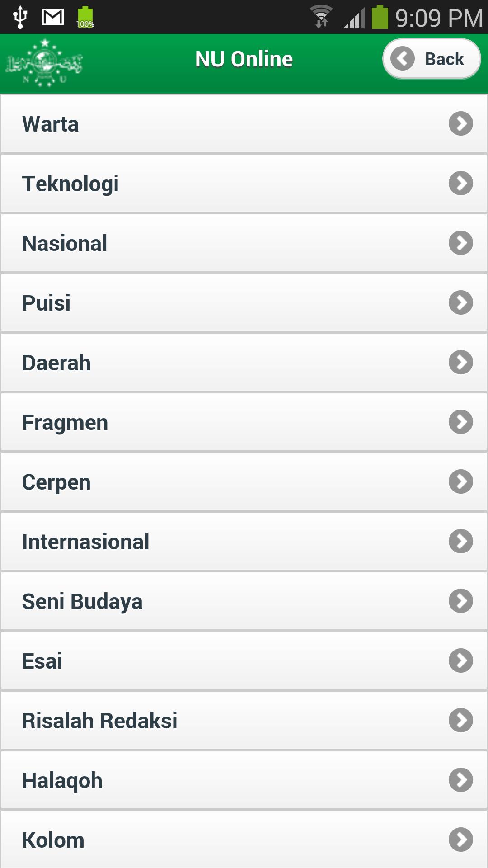Tap the USB connection status icon
The height and width of the screenshot is (868, 488).
[x=20, y=17]
